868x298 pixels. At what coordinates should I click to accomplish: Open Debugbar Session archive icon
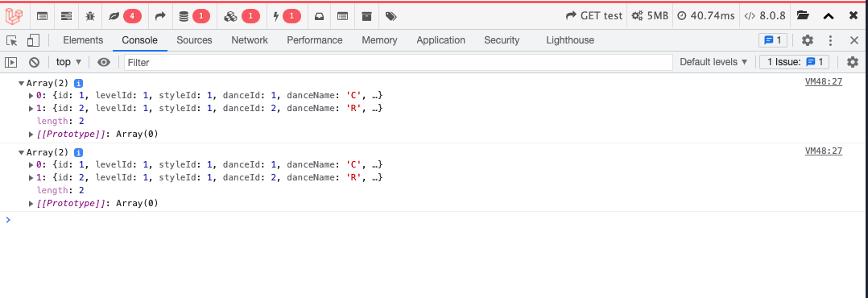366,16
